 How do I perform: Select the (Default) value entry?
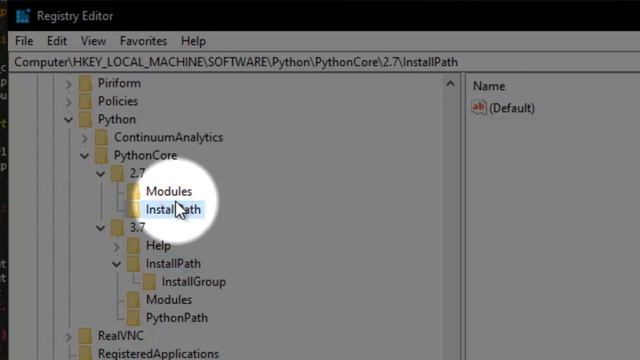[512, 108]
